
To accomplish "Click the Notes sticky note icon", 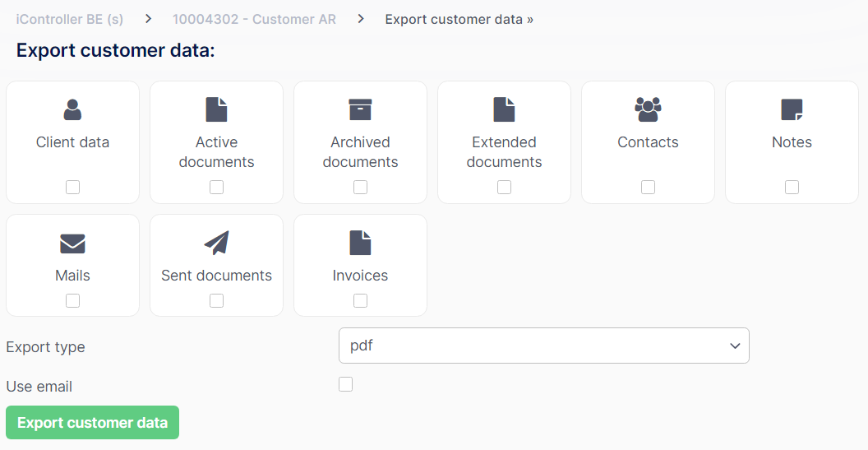I will (792, 109).
